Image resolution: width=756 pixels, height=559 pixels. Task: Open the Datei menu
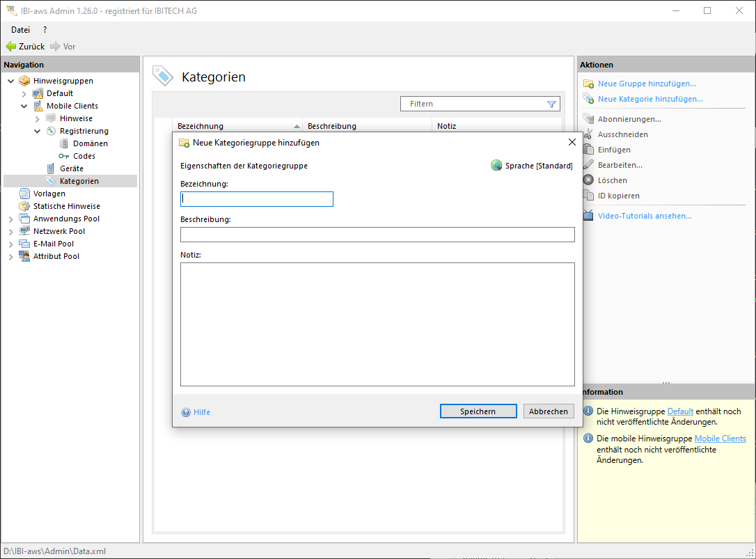(x=20, y=30)
